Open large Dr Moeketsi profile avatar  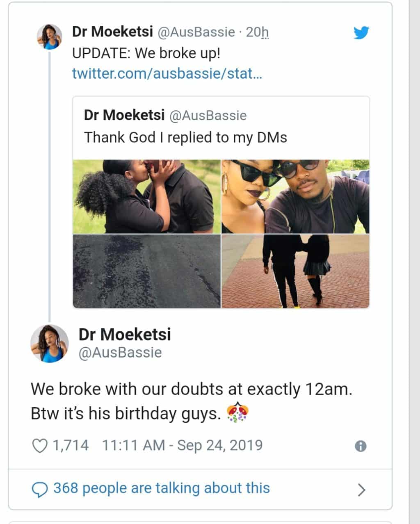[50, 344]
